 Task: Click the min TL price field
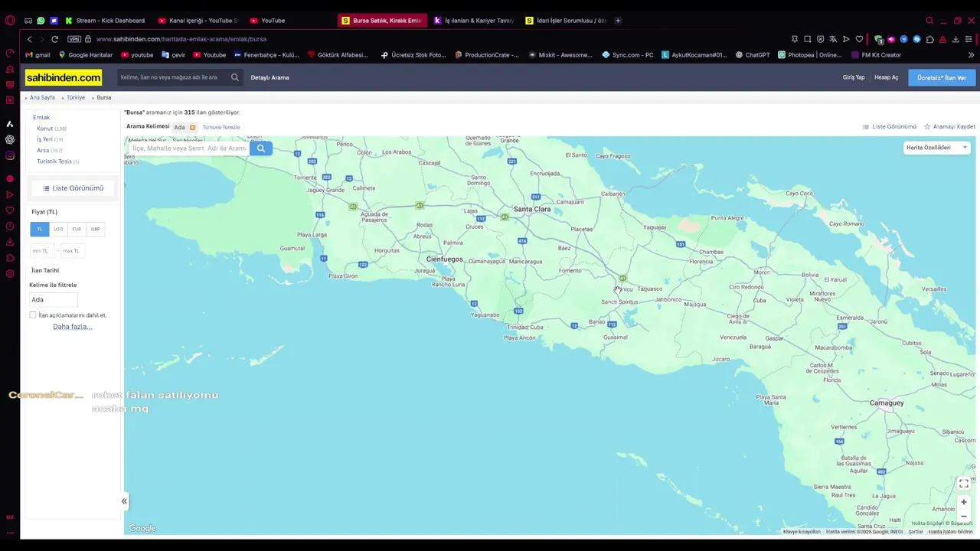[42, 251]
